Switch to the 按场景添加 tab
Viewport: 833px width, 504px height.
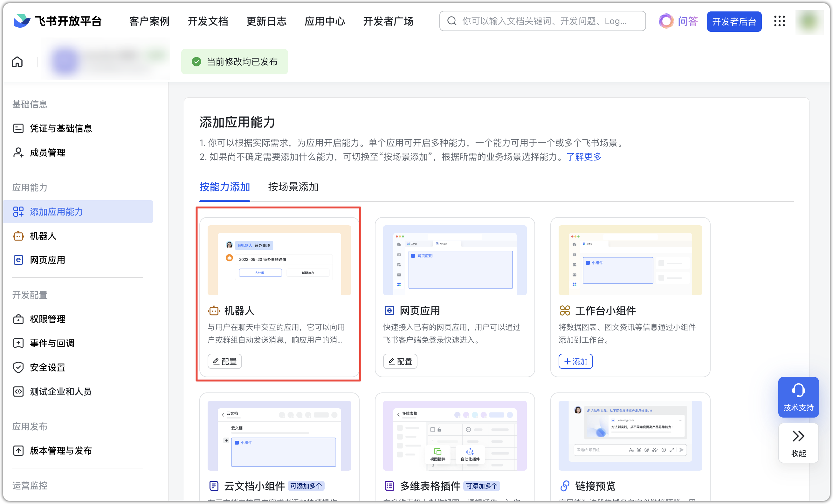[x=293, y=187]
